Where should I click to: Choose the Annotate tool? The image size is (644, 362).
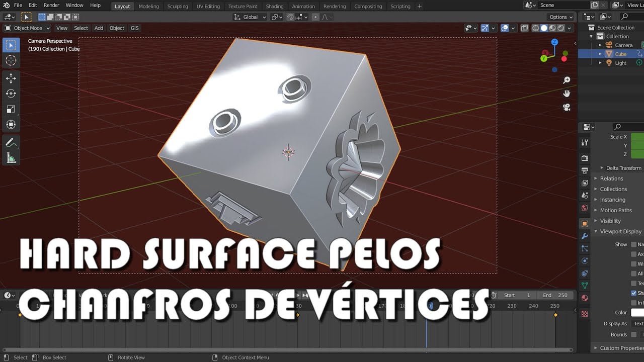[11, 143]
